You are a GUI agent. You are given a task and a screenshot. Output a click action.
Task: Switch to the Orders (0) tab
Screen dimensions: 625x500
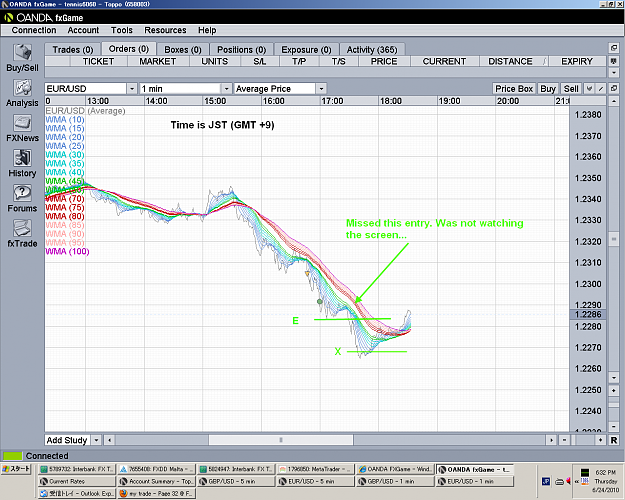pos(129,49)
